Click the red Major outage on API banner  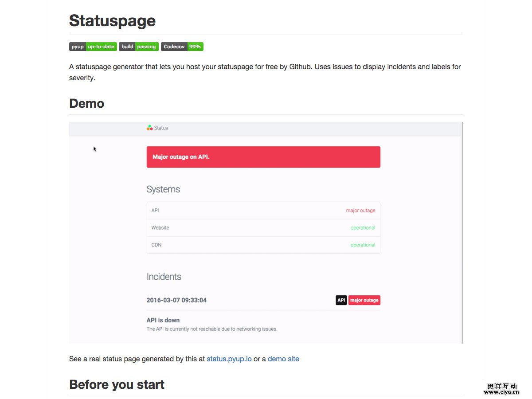(x=263, y=156)
